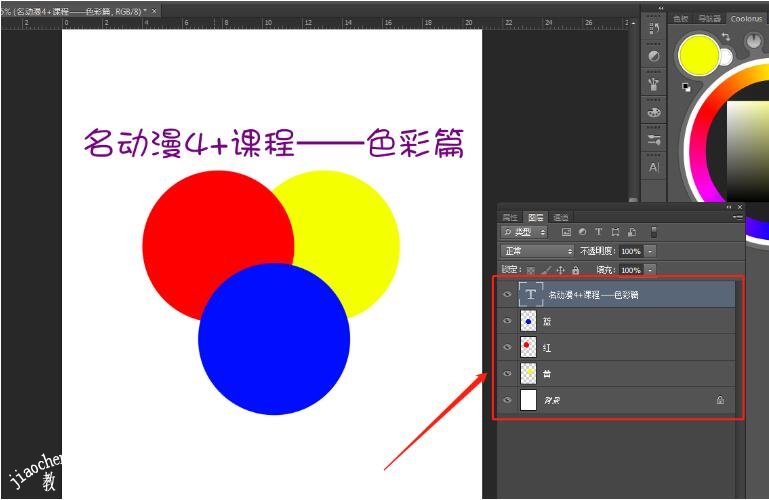
Task: Click the lock image pixels brush icon
Action: point(545,270)
